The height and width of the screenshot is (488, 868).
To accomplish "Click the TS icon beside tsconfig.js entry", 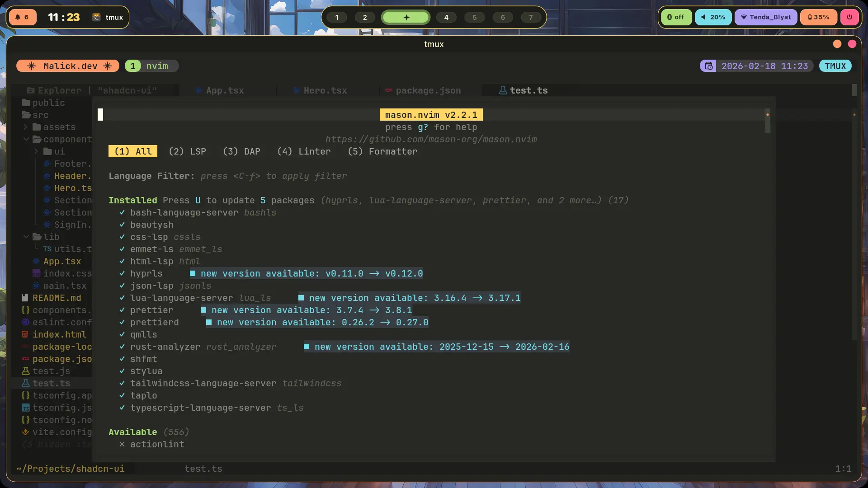I will tap(25, 408).
